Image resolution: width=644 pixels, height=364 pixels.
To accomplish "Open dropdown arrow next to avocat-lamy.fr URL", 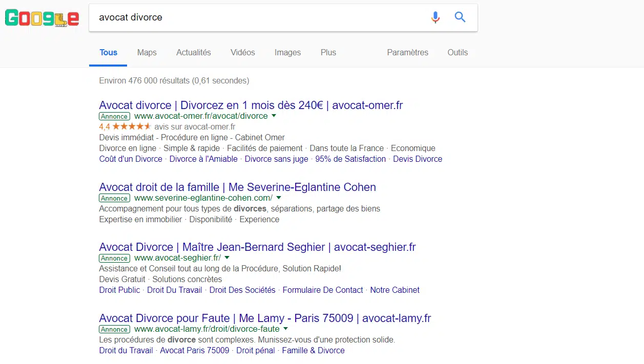I will pyautogui.click(x=286, y=329).
